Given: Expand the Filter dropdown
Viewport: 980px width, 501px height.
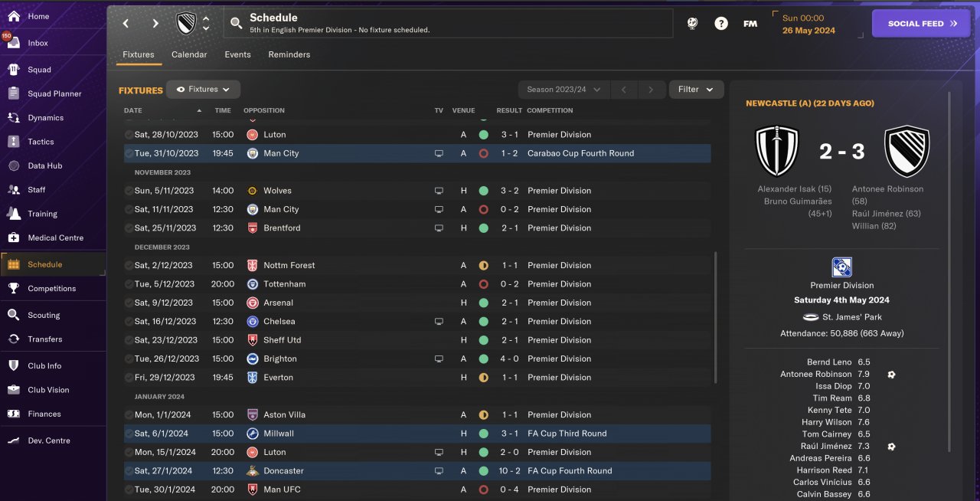Looking at the screenshot, I should click(696, 90).
